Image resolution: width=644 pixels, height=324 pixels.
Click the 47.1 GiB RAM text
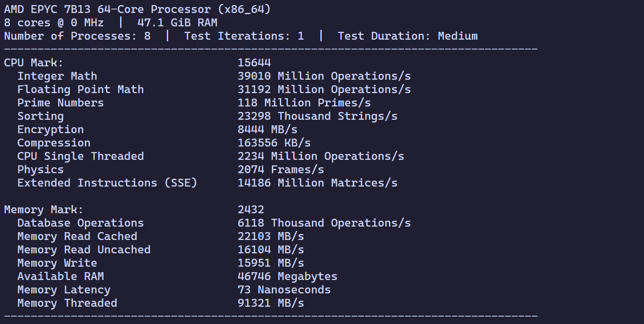177,23
